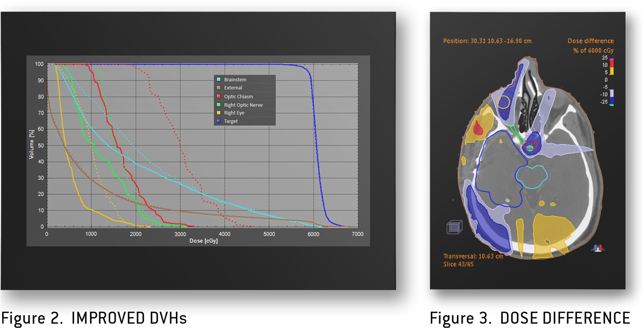Pick the Target blue legend swatch
Image resolution: width=644 pixels, height=328 pixels.
tap(219, 122)
